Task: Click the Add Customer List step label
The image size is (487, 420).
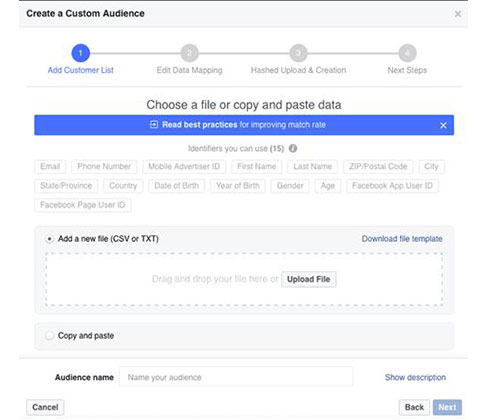Action: [x=81, y=70]
